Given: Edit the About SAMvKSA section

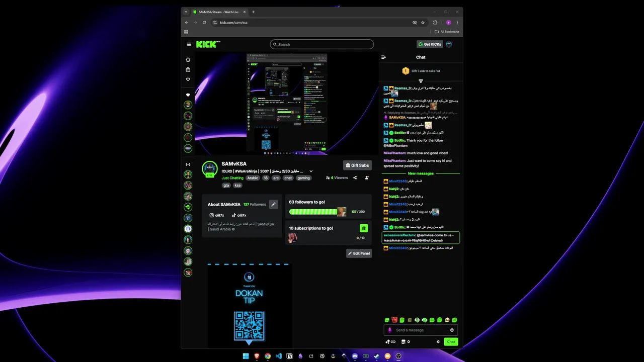Looking at the screenshot, I should point(273,204).
